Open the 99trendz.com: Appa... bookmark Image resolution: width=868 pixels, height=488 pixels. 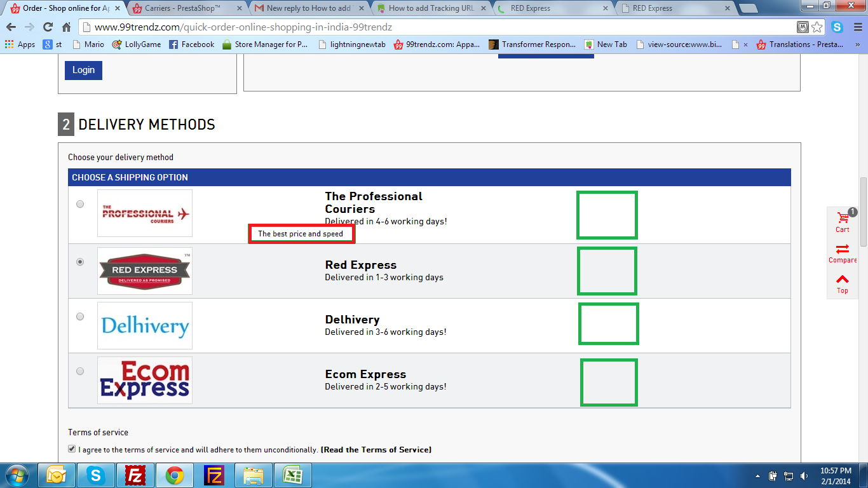[437, 44]
